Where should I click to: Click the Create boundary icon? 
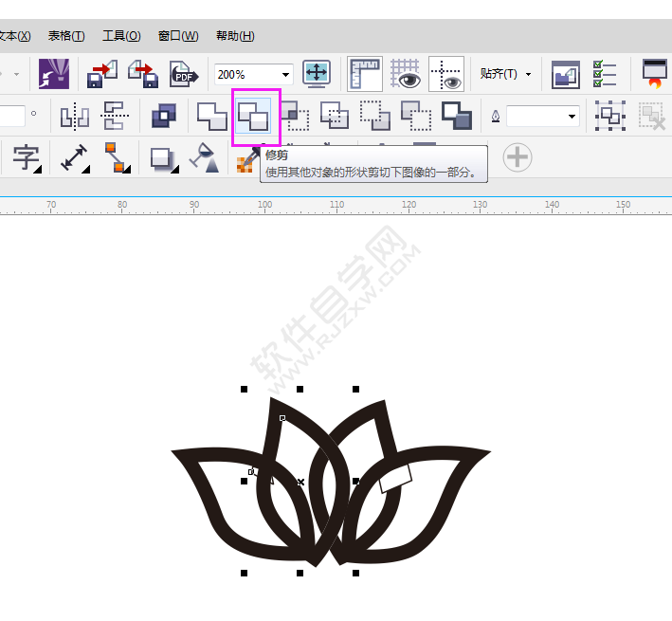tap(457, 116)
